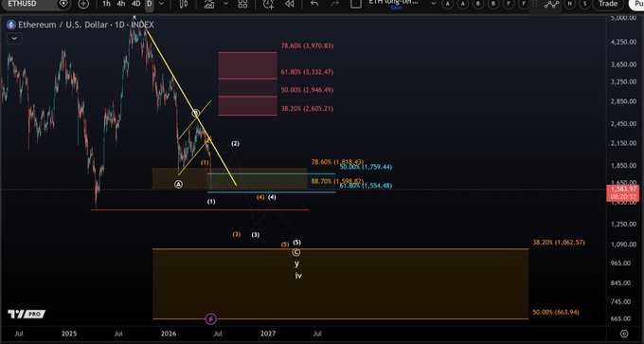Click the N circle shortcut

(x=570, y=4)
